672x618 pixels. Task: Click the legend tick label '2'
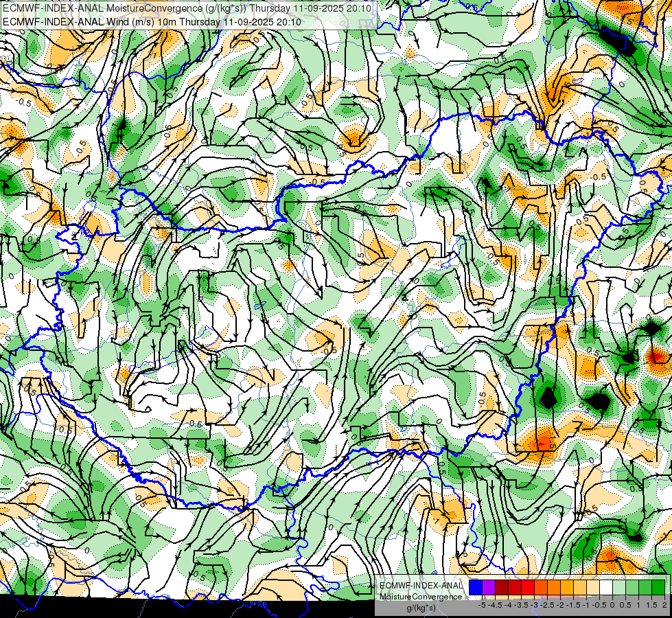coord(664,605)
